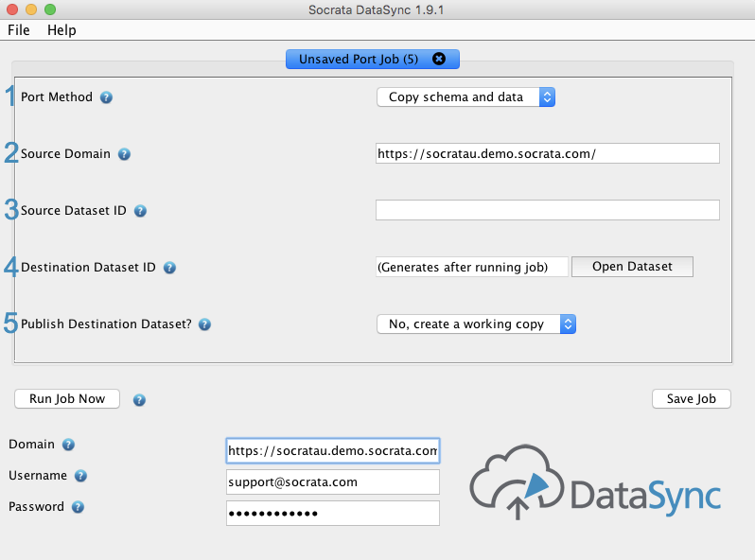Screen dimensions: 755x560
Task: Open help icon next to Port Method
Action: 106,97
